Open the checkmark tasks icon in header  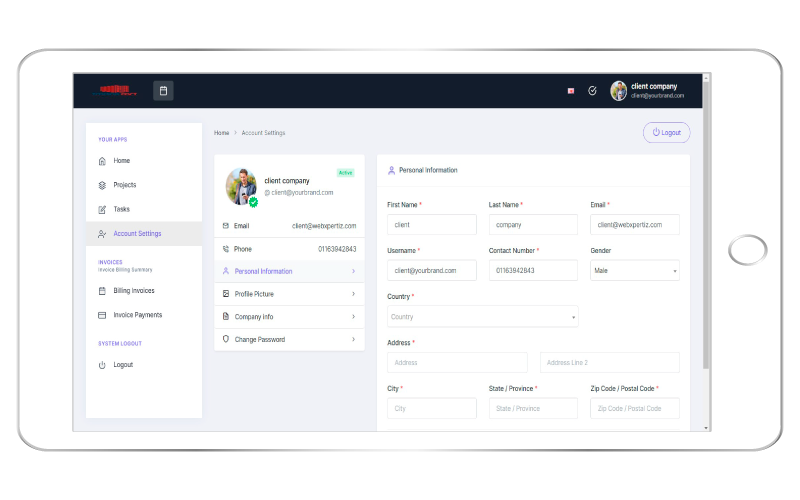click(x=592, y=91)
